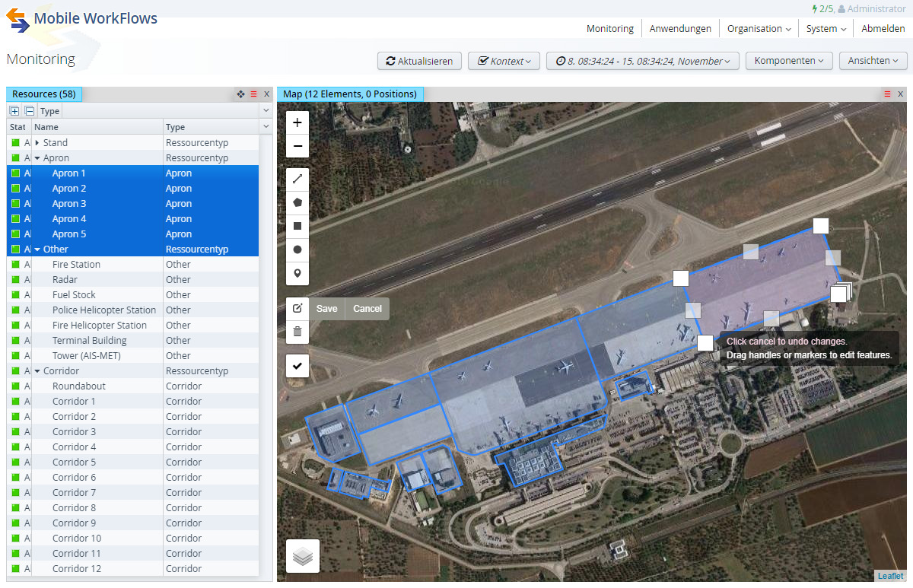Open the map layers control
This screenshot has height=588, width=913.
point(303,556)
